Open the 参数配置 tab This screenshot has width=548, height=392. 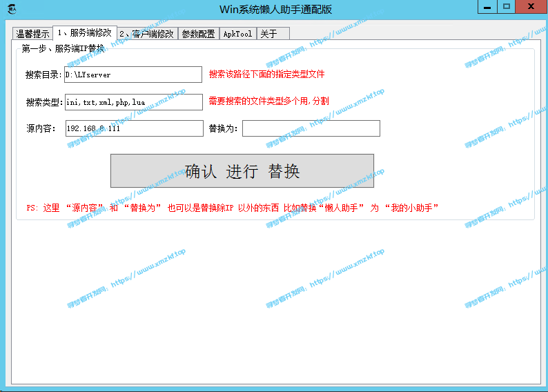point(199,34)
